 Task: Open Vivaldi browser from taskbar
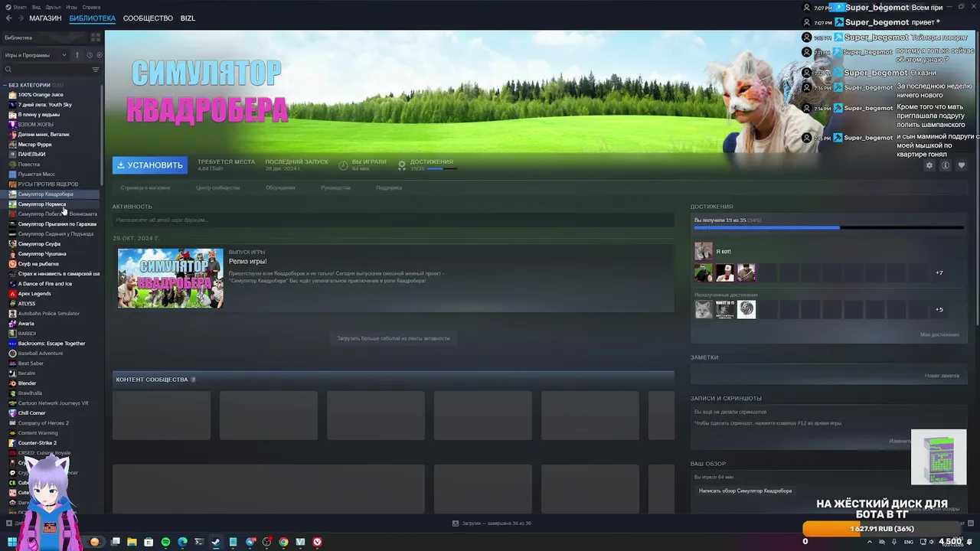[x=317, y=542]
